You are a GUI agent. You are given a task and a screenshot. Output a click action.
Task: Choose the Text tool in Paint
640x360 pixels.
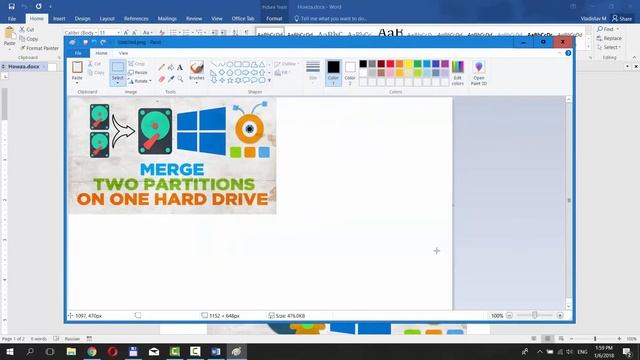(180, 67)
